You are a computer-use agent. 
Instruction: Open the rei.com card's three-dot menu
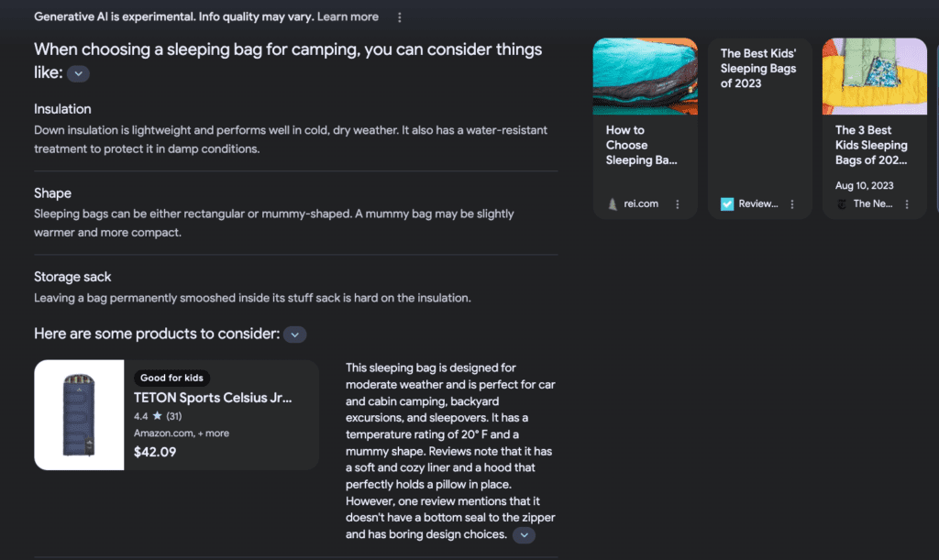click(678, 204)
